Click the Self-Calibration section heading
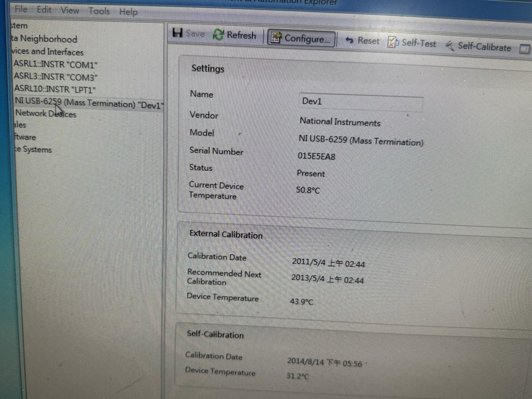 (215, 334)
